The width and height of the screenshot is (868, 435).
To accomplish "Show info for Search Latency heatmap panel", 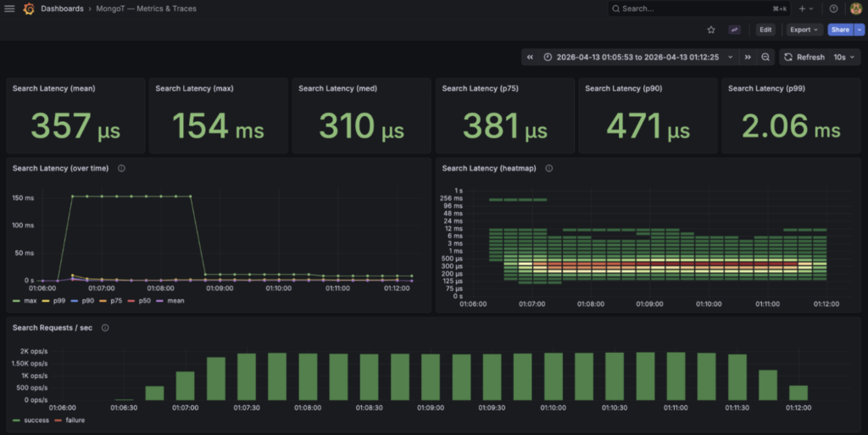I will [549, 168].
